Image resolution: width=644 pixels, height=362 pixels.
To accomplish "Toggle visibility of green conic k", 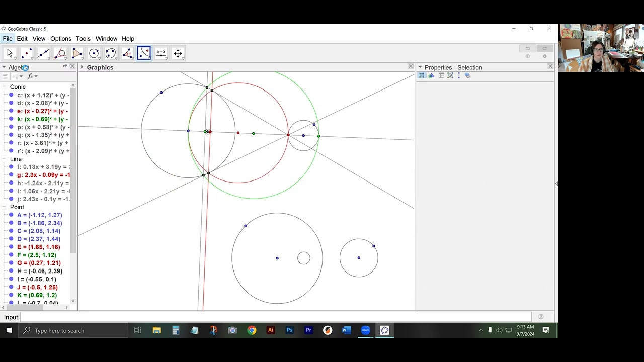I will tap(11, 119).
